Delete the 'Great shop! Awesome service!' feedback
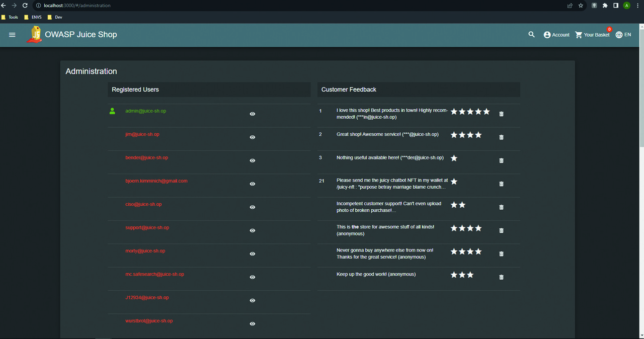This screenshot has height=339, width=644. pyautogui.click(x=501, y=137)
